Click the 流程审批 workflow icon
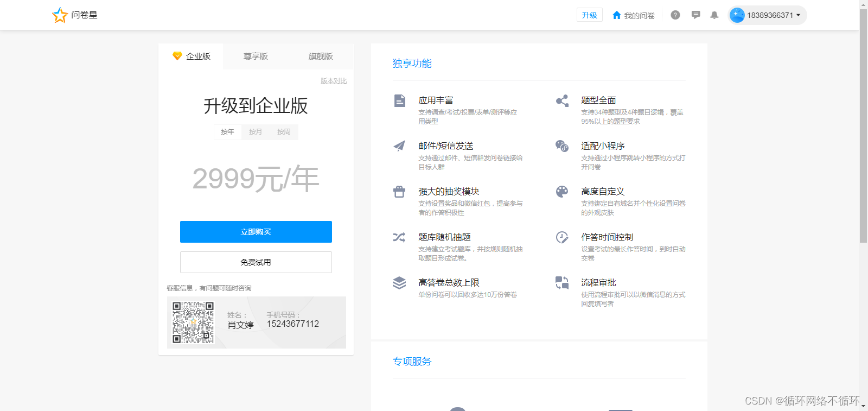 (562, 283)
